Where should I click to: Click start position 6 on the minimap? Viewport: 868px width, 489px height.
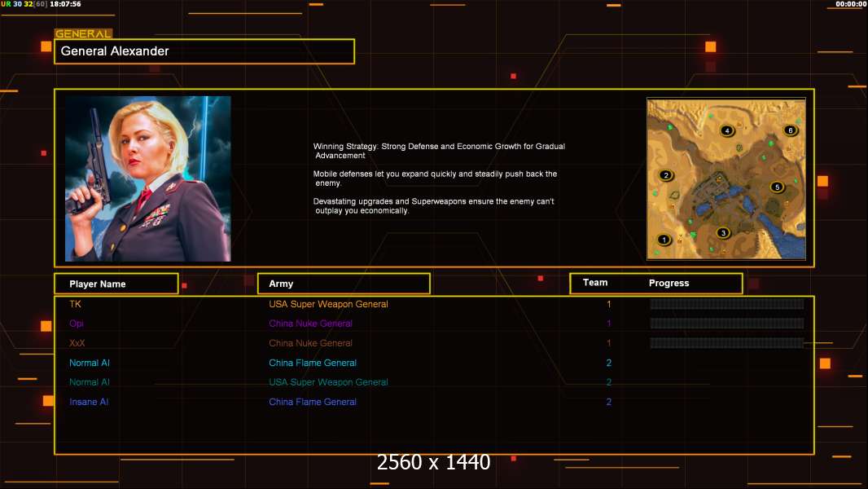[790, 130]
